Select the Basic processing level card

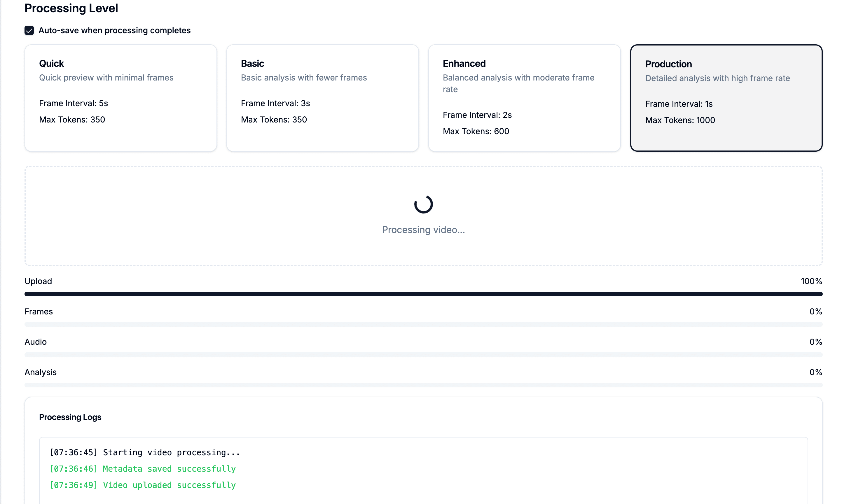[x=322, y=98]
